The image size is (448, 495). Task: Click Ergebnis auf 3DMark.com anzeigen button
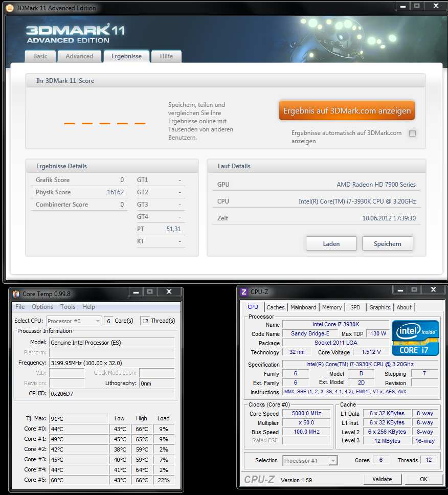[347, 111]
